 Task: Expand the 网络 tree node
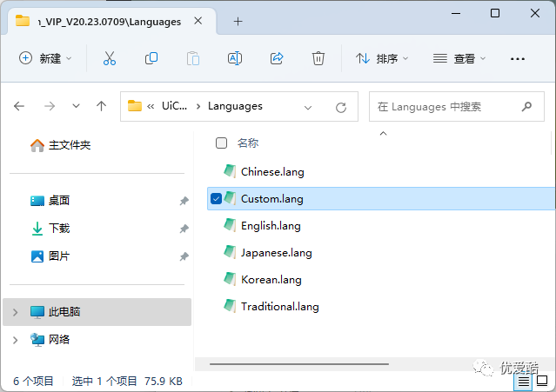[x=16, y=340]
